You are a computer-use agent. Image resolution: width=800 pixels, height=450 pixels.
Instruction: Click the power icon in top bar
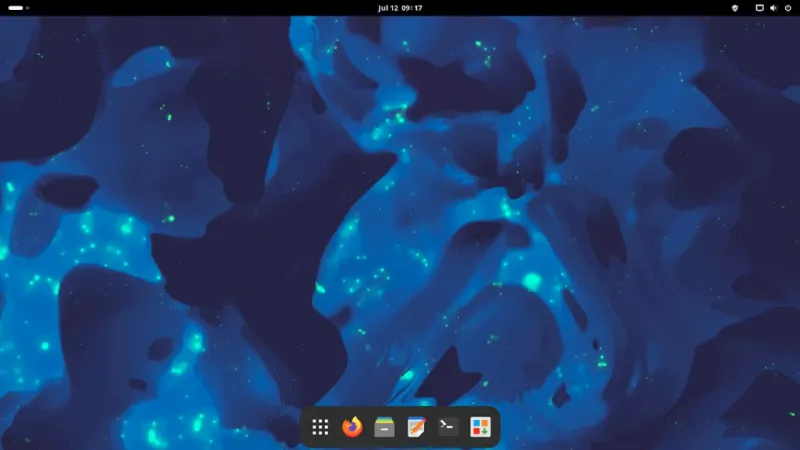point(788,7)
